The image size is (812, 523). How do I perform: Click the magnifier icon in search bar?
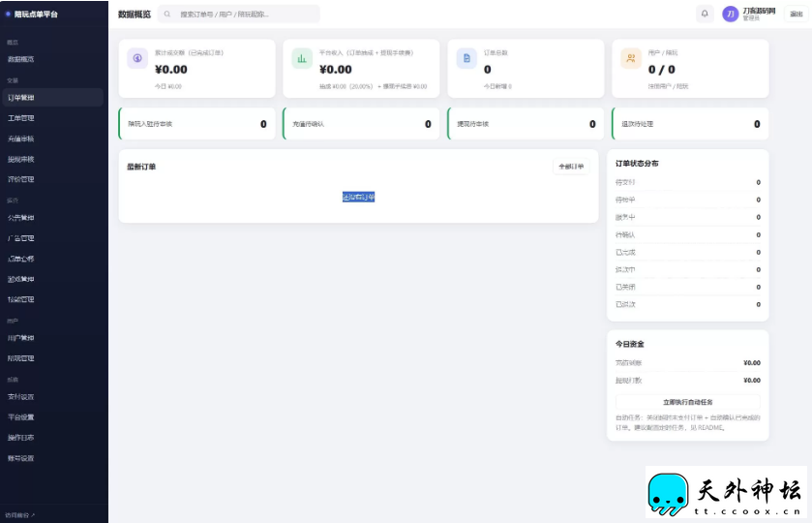(x=167, y=14)
